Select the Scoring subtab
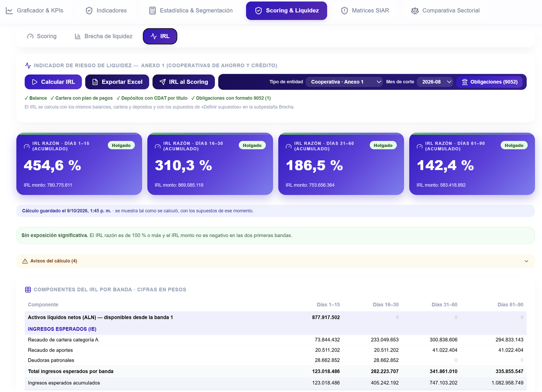This screenshot has height=392, width=542. [42, 36]
